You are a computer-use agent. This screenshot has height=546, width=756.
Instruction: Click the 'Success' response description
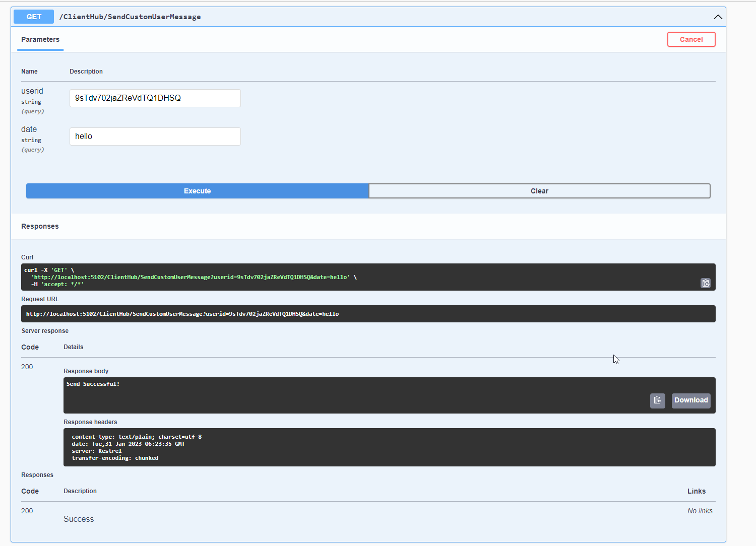[79, 519]
